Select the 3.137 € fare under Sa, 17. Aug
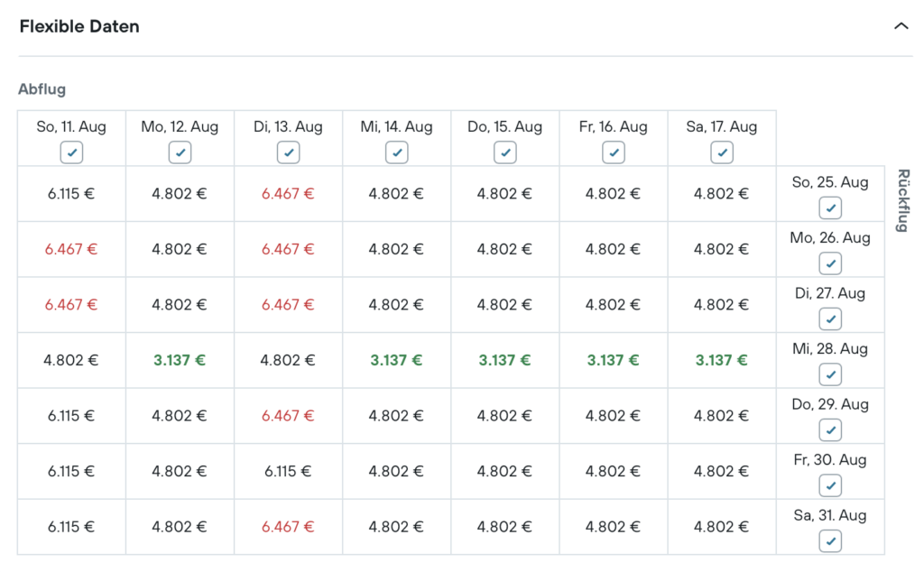 point(721,360)
